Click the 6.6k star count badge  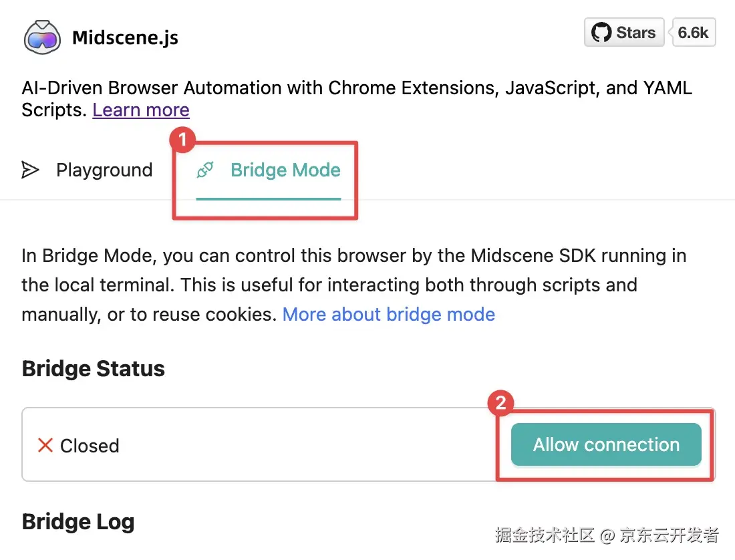tap(694, 32)
